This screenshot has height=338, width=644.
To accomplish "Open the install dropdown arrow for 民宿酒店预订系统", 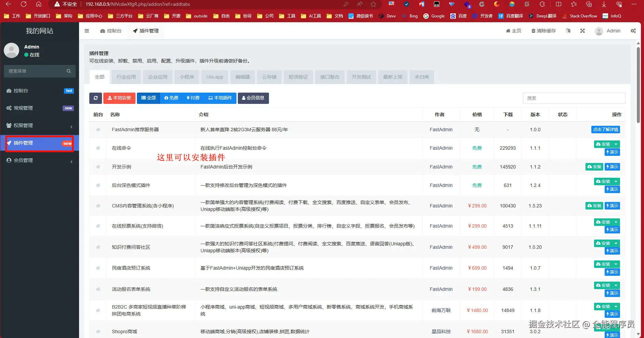I will click(x=616, y=264).
